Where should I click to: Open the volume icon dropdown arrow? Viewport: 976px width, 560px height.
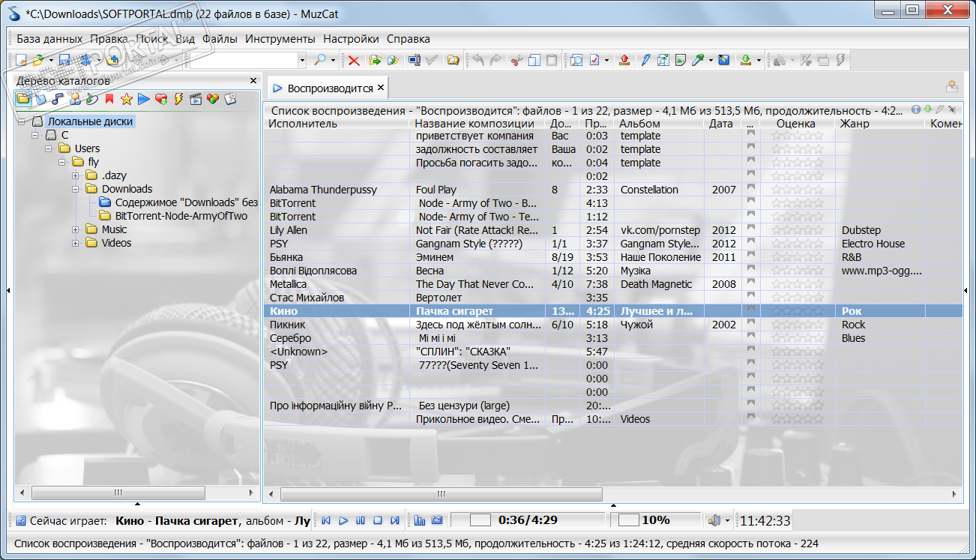click(x=727, y=520)
